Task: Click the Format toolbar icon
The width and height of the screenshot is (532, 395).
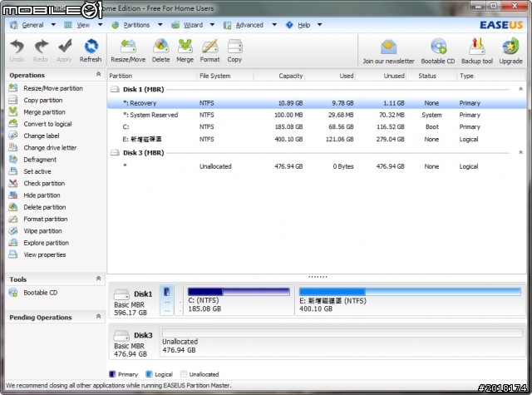Action: coord(209,50)
